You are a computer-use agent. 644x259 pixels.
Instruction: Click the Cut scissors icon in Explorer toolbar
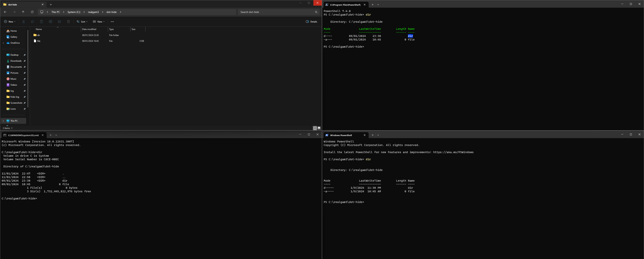pyautogui.click(x=24, y=22)
